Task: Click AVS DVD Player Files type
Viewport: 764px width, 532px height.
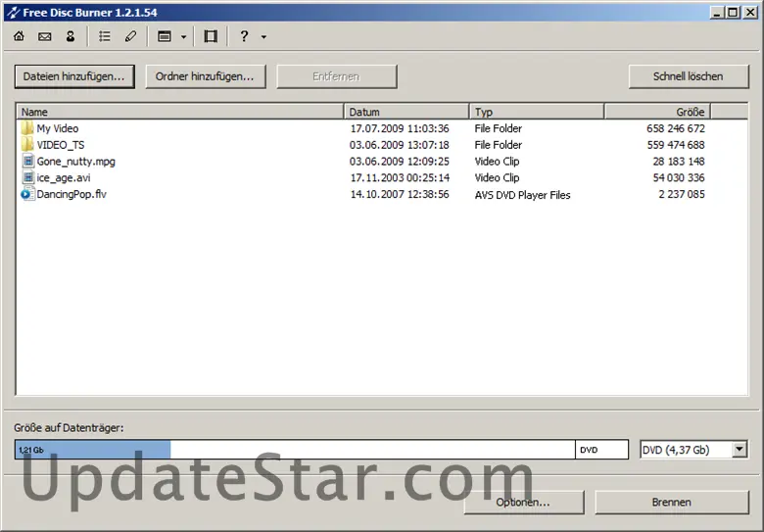Action: click(522, 195)
